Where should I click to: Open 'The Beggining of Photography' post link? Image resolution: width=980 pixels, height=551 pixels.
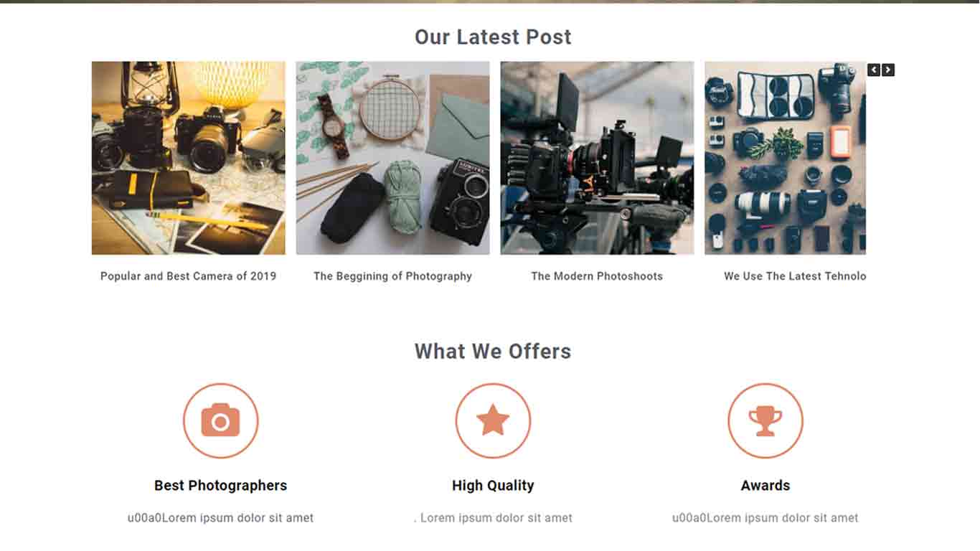(x=393, y=276)
